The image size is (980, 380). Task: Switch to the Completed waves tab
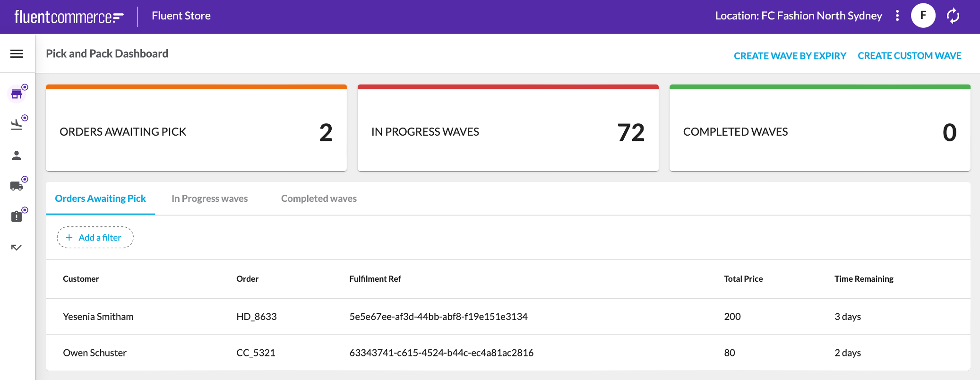(318, 199)
